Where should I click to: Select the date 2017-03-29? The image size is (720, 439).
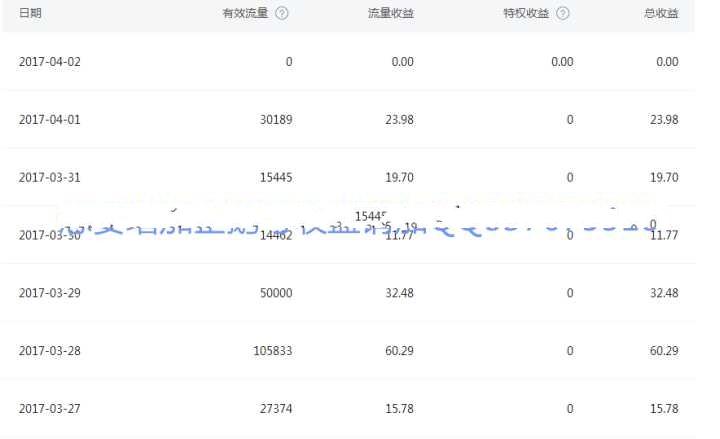pyautogui.click(x=50, y=293)
